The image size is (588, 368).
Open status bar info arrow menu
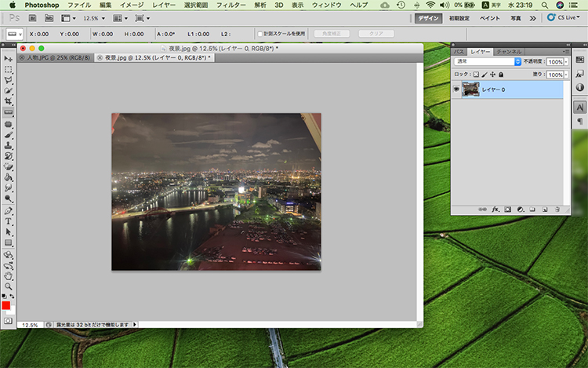135,325
